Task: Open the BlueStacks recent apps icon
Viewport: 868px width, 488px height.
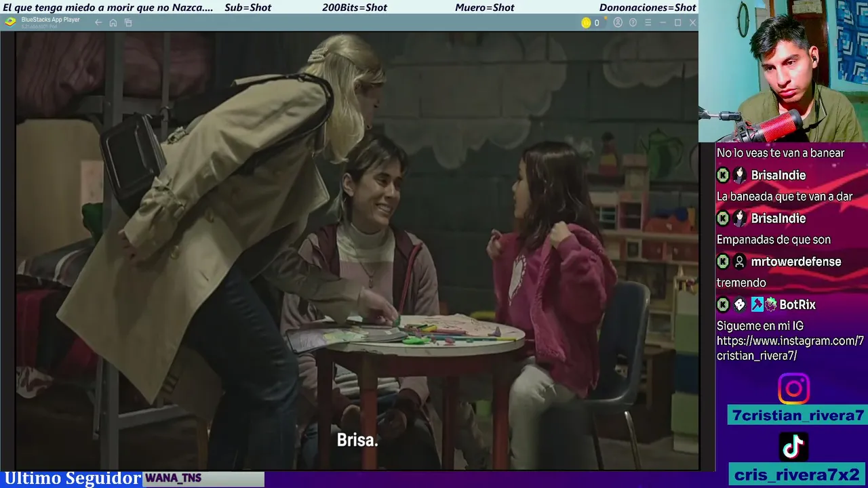Action: point(128,22)
